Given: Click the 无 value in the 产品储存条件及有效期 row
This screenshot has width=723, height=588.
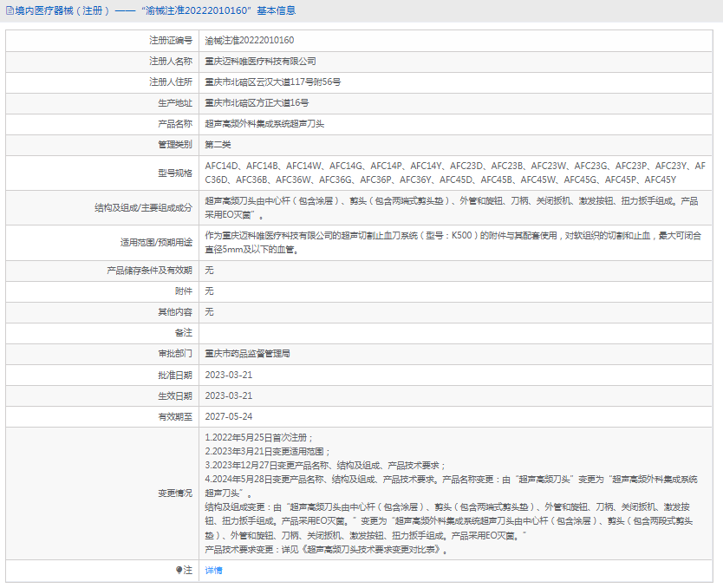Looking at the screenshot, I should pos(209,271).
